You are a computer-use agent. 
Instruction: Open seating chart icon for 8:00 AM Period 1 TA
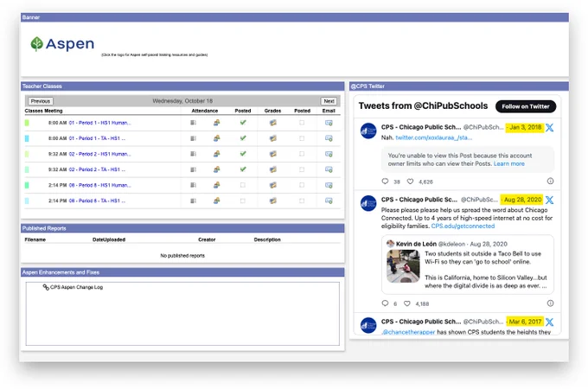(x=217, y=138)
